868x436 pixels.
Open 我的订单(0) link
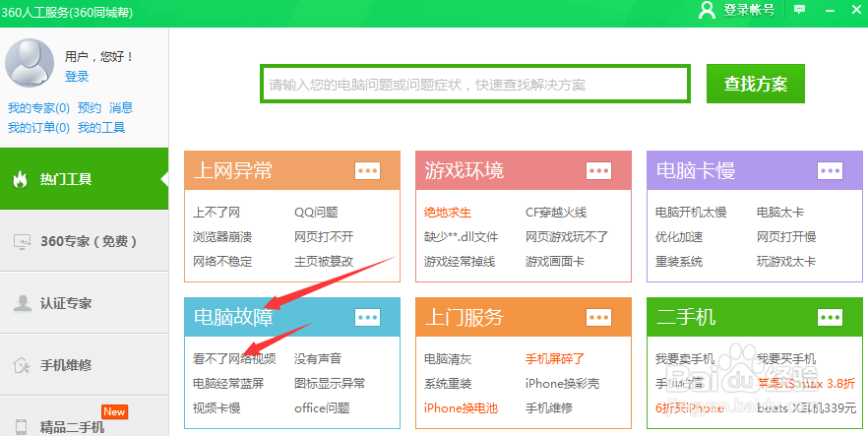38,127
